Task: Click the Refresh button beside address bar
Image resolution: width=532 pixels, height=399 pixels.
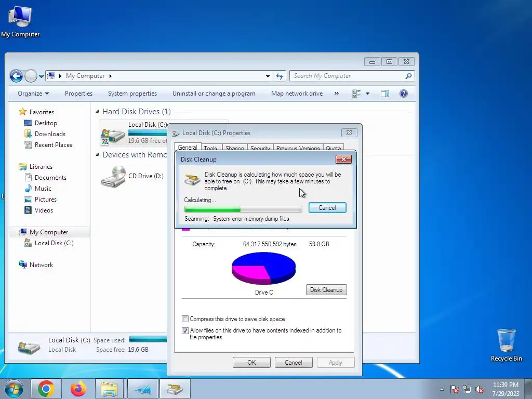Action: click(x=280, y=76)
